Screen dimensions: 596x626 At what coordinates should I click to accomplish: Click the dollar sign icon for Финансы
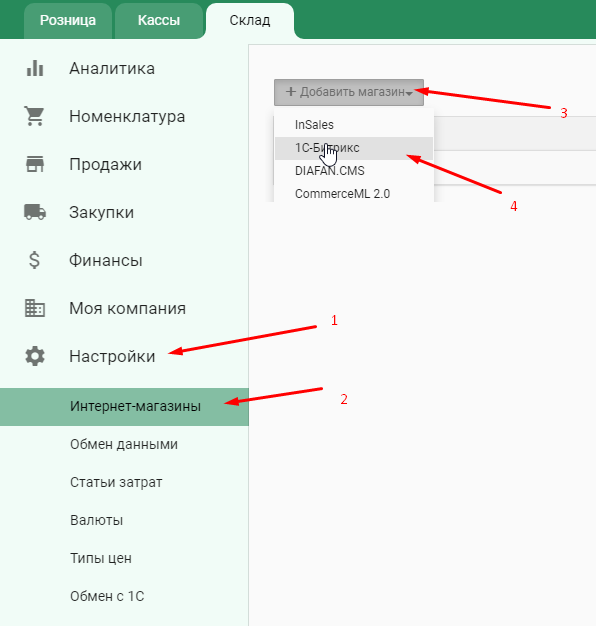(34, 260)
